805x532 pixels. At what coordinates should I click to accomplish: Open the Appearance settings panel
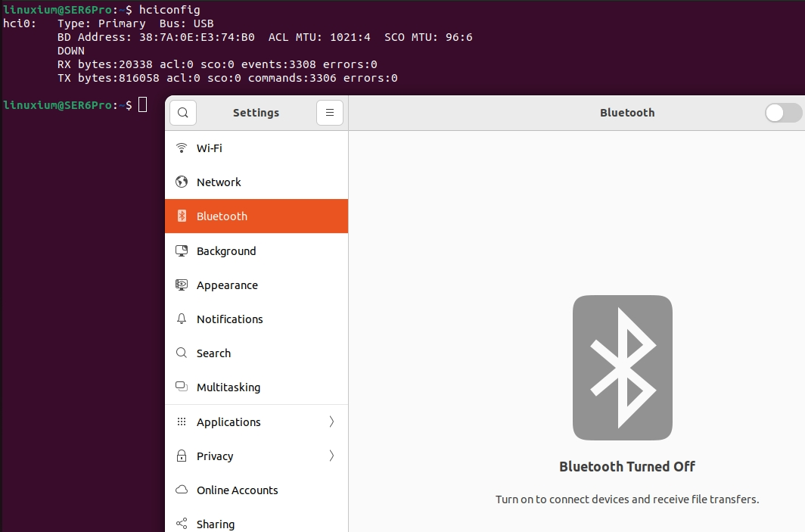click(x=256, y=285)
